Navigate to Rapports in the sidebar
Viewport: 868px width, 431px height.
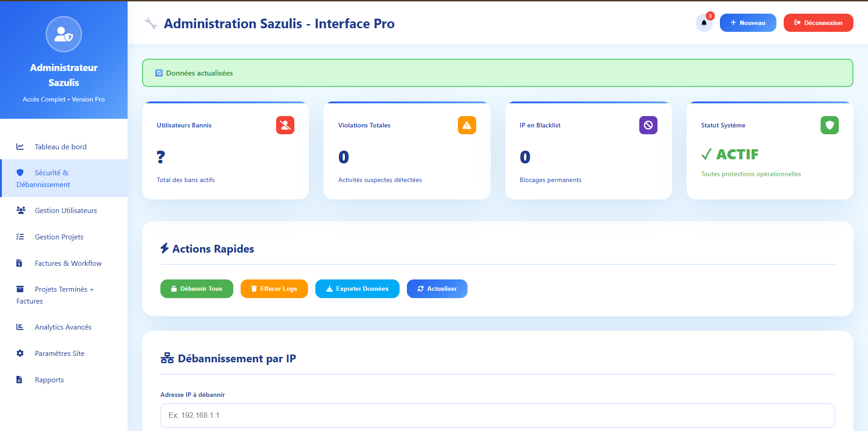point(49,380)
